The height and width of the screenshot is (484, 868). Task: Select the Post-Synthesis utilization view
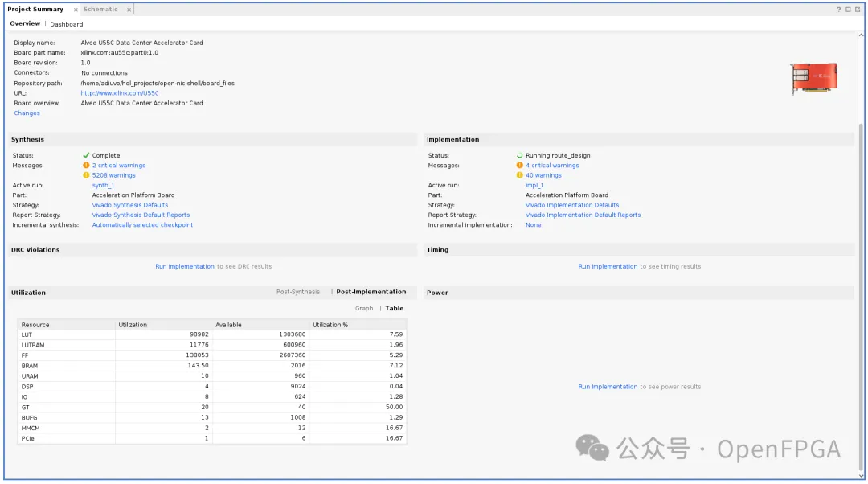[298, 292]
